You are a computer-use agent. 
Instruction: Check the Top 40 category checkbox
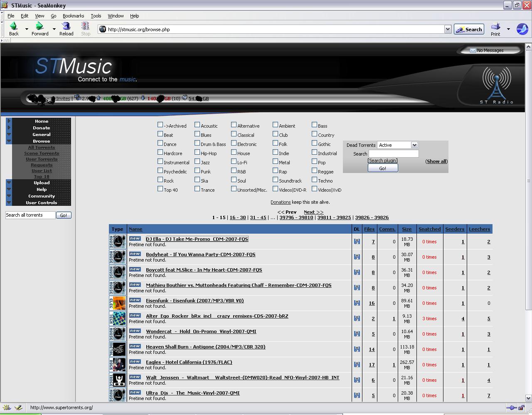tap(160, 189)
